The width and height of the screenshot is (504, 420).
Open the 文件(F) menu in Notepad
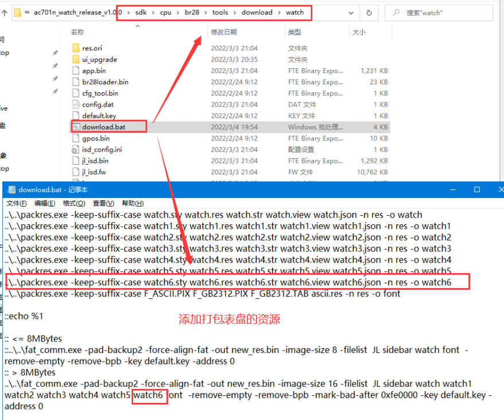pyautogui.click(x=17, y=203)
